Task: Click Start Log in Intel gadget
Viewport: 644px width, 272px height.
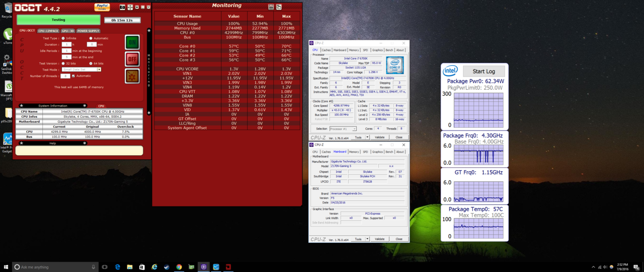Action: [483, 72]
